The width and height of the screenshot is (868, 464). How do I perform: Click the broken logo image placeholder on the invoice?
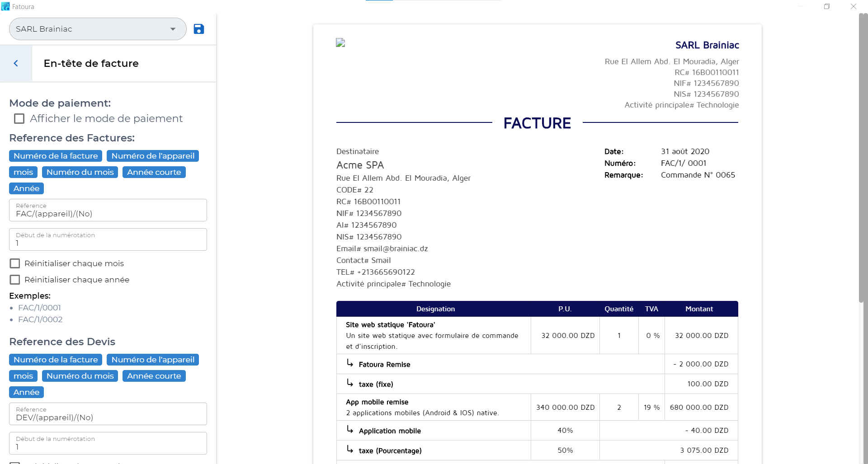click(x=340, y=43)
